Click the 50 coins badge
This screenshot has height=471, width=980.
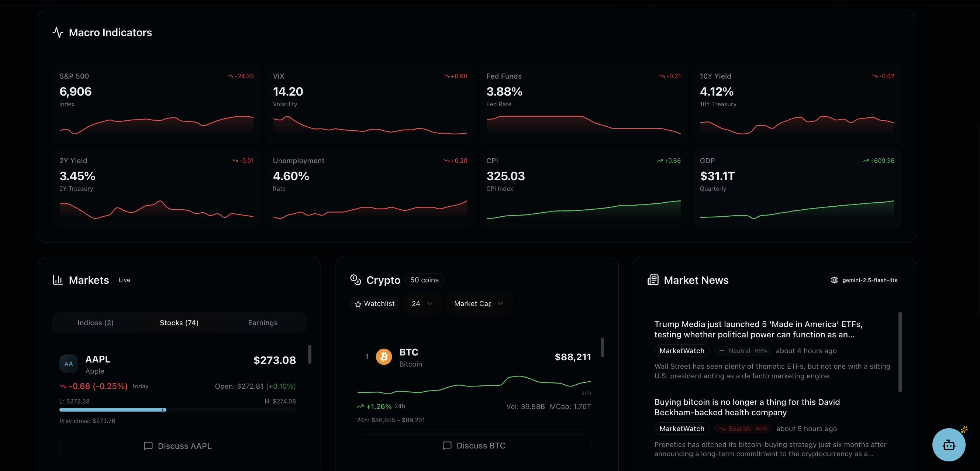point(424,280)
